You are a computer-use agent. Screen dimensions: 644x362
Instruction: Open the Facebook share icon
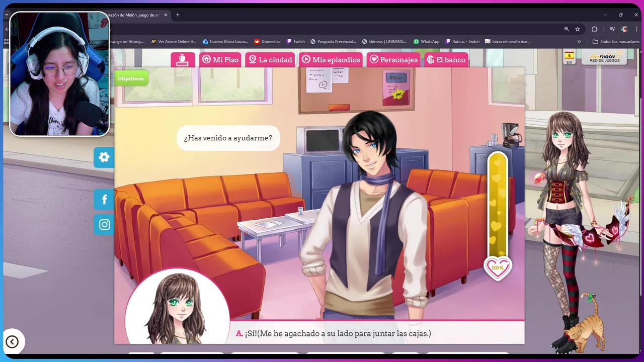(104, 200)
